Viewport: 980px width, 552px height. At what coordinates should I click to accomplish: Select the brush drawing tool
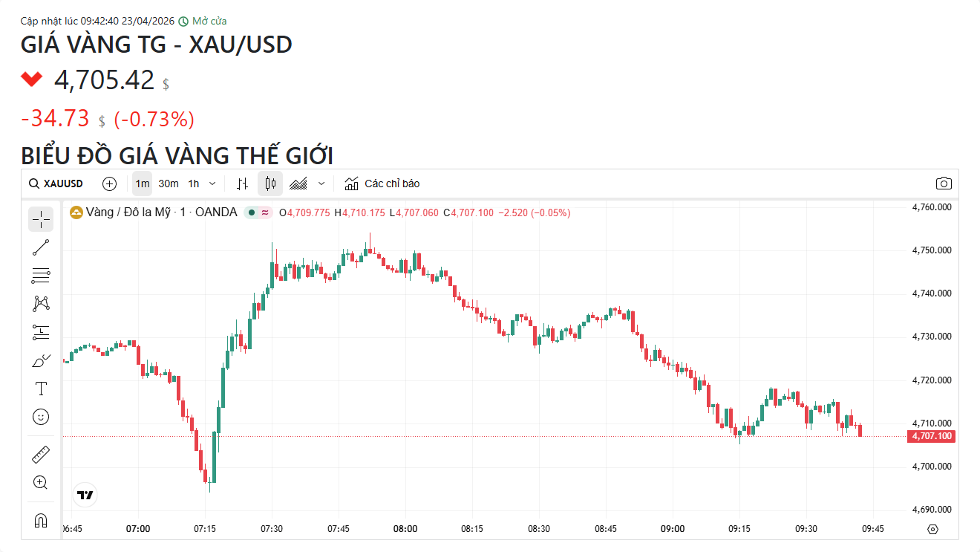tap(41, 361)
